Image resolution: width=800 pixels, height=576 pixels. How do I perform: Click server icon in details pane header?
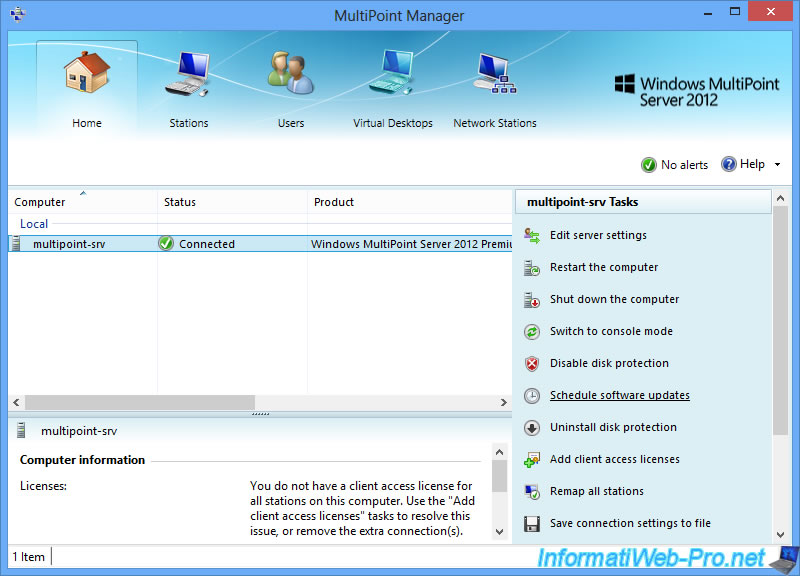(x=21, y=431)
